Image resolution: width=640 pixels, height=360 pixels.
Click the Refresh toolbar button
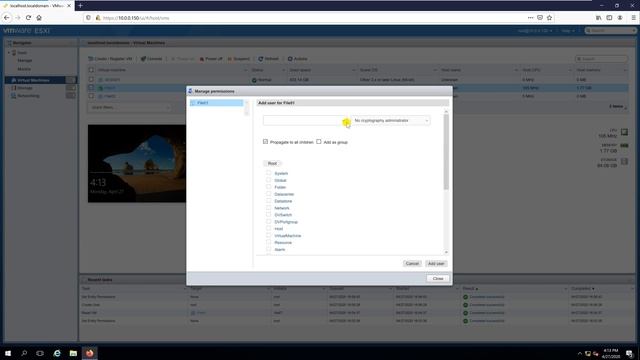268,59
